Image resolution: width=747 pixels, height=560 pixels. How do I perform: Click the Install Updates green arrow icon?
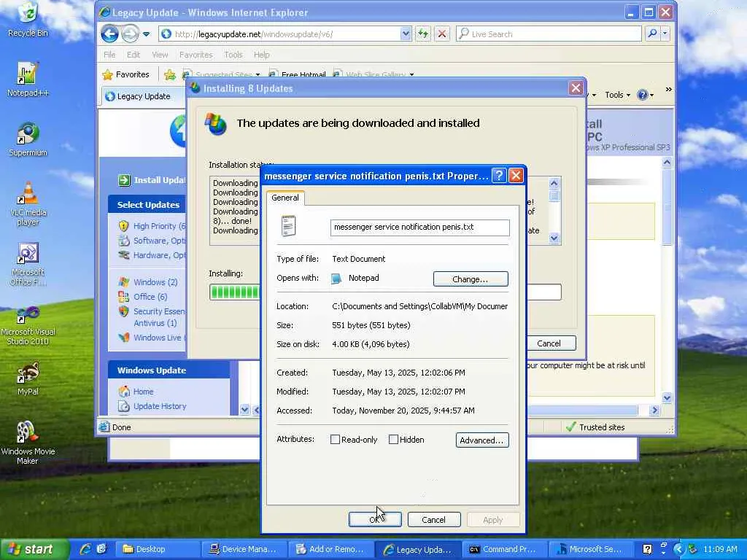pos(124,180)
